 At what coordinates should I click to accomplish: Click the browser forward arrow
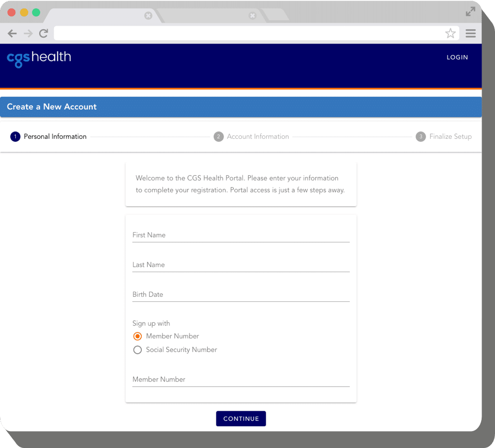[x=28, y=33]
